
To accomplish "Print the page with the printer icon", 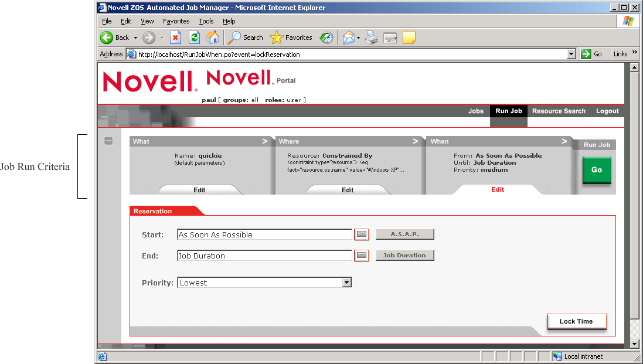I will coord(372,38).
